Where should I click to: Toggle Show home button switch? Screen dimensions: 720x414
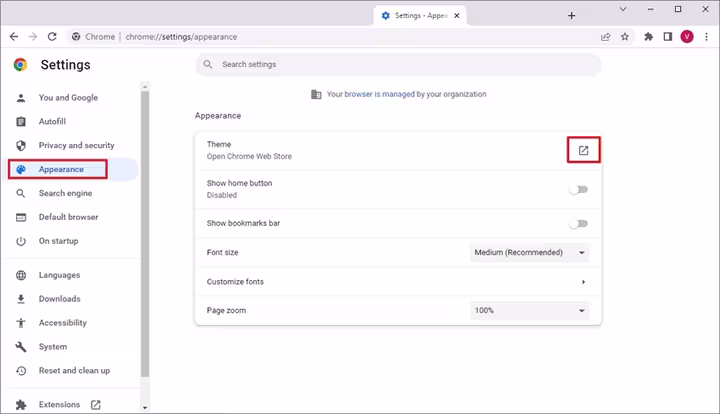578,189
